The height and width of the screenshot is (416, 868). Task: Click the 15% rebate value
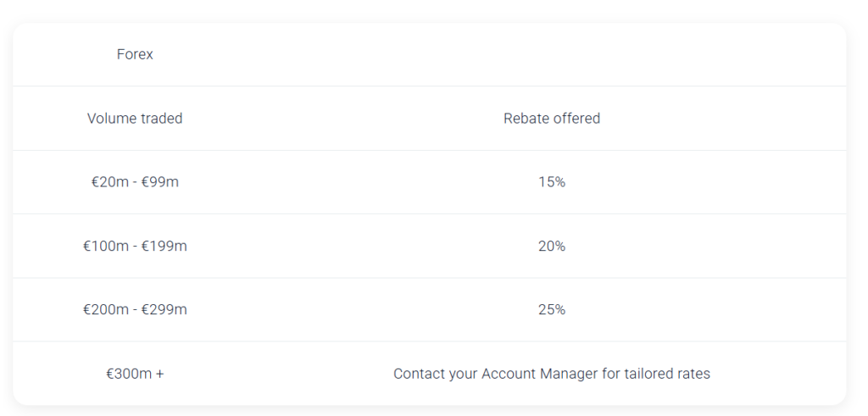(551, 182)
